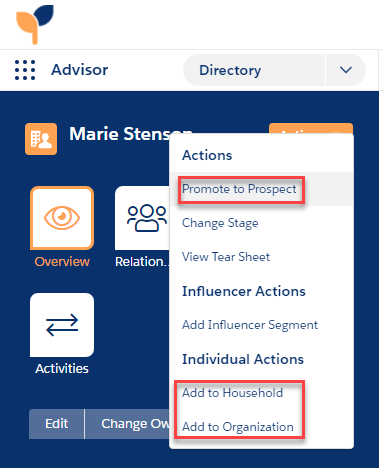Select the Overview eye icon tile
This screenshot has width=383, height=468.
[62, 218]
